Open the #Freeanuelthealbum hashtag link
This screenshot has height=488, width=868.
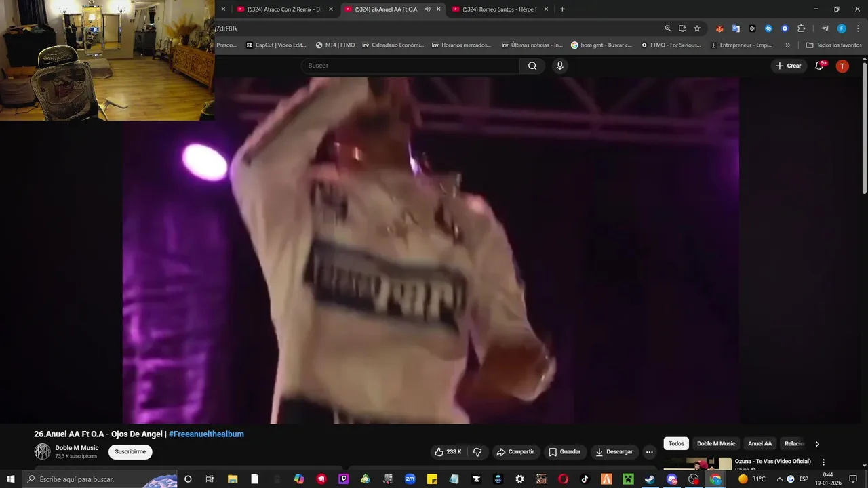click(206, 434)
